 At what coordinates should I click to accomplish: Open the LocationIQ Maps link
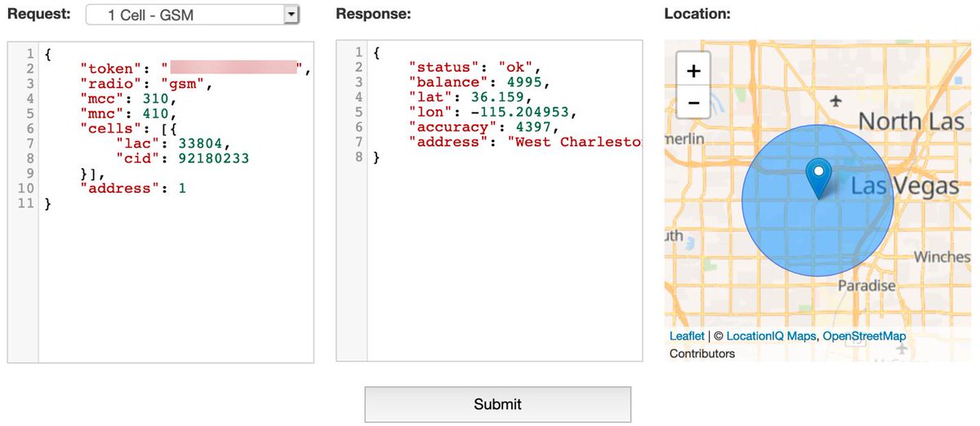click(771, 336)
